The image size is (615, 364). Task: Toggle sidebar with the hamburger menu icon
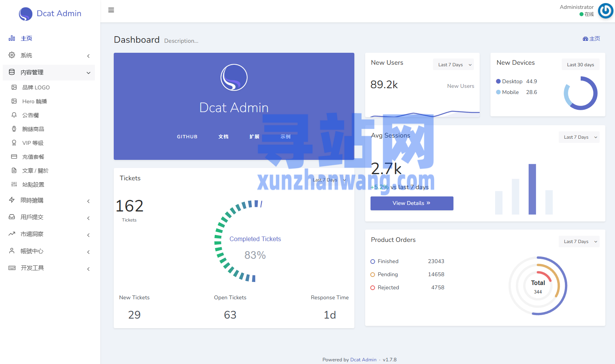coord(111,10)
